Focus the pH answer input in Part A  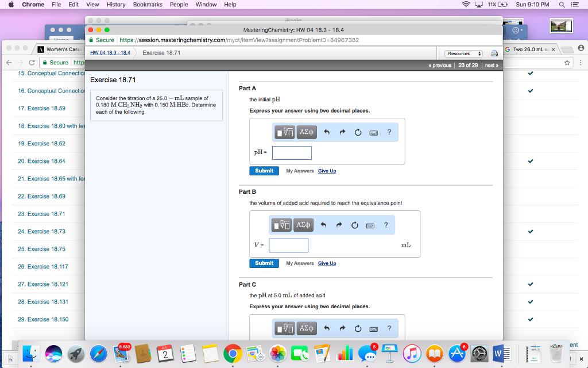click(292, 153)
